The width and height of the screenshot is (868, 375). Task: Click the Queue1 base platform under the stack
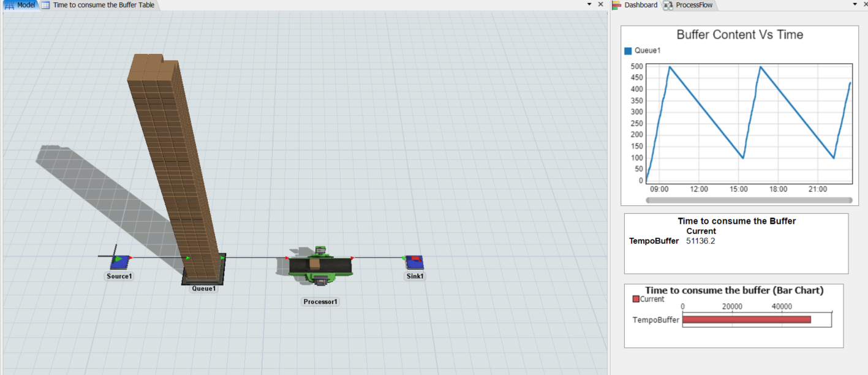pyautogui.click(x=203, y=279)
